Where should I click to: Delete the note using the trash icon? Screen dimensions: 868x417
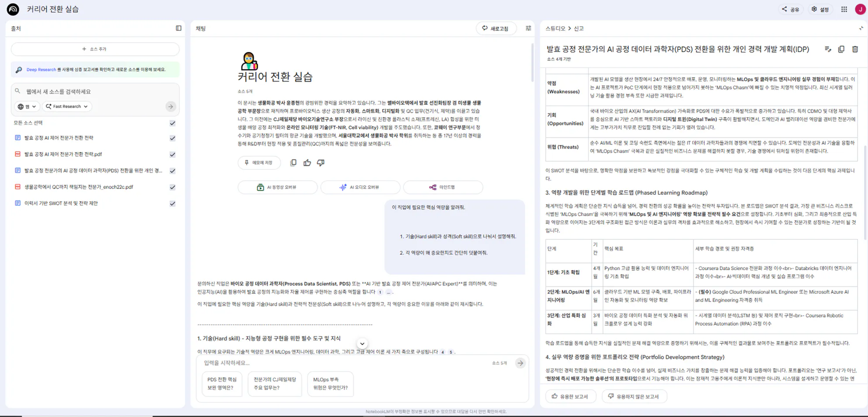pyautogui.click(x=855, y=49)
